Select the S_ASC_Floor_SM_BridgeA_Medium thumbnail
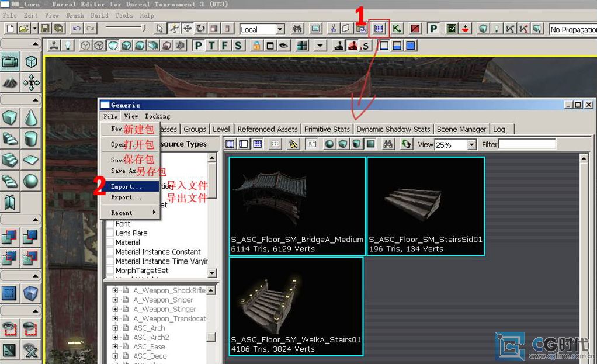Image resolution: width=597 pixels, height=364 pixels. tap(297, 206)
